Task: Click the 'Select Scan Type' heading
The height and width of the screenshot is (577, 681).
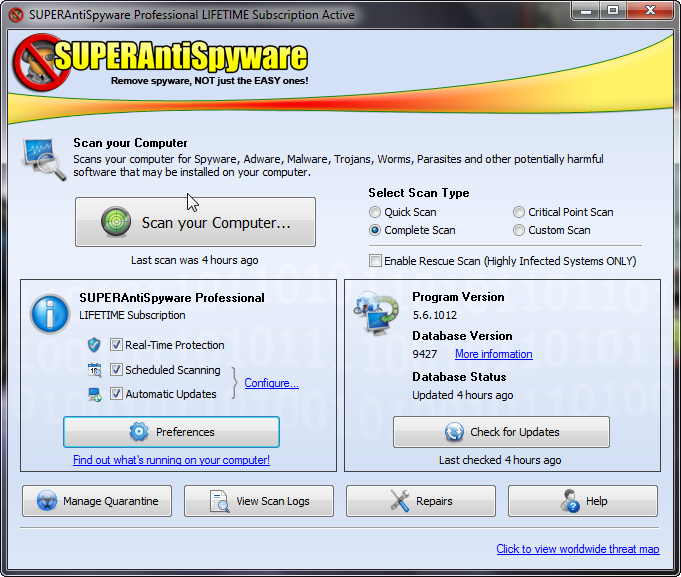Action: click(x=419, y=193)
